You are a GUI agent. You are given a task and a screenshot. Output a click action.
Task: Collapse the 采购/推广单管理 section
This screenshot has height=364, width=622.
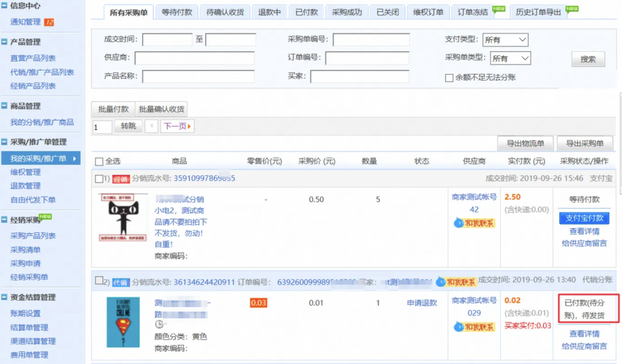(4, 142)
